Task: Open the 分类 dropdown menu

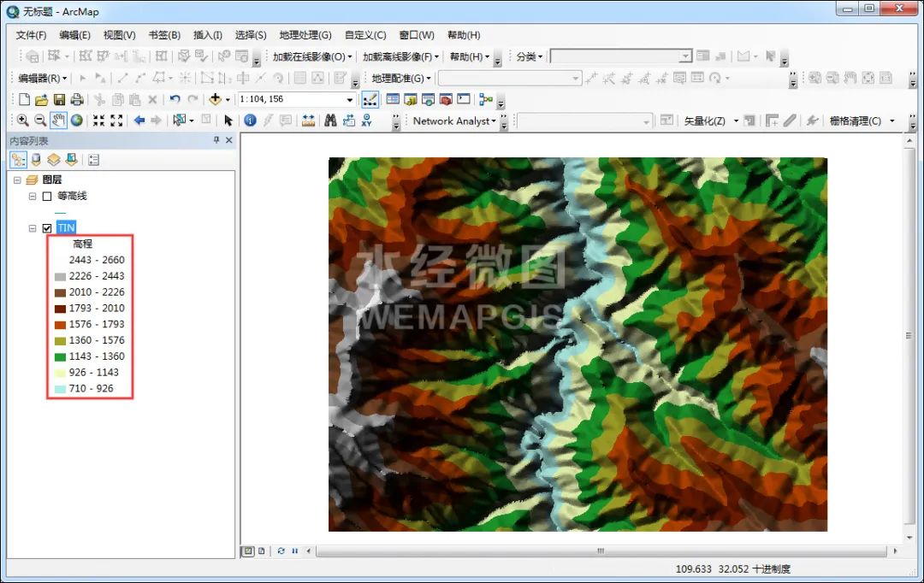Action: point(530,56)
